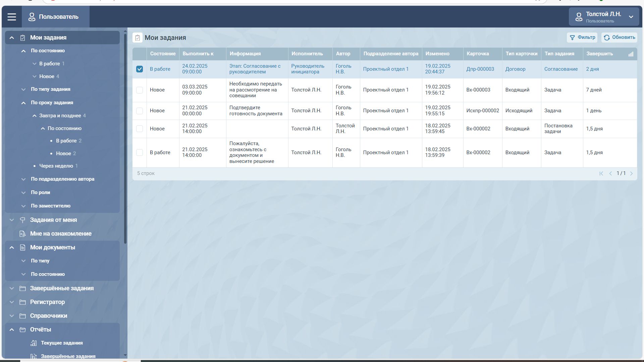Image resolution: width=644 pixels, height=362 pixels.
Task: Go to next page arrow
Action: coord(631,174)
